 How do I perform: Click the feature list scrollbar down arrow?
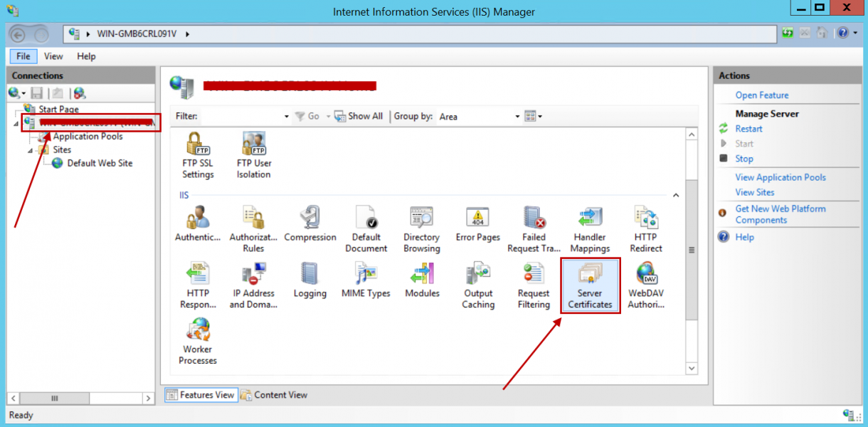pyautogui.click(x=692, y=368)
